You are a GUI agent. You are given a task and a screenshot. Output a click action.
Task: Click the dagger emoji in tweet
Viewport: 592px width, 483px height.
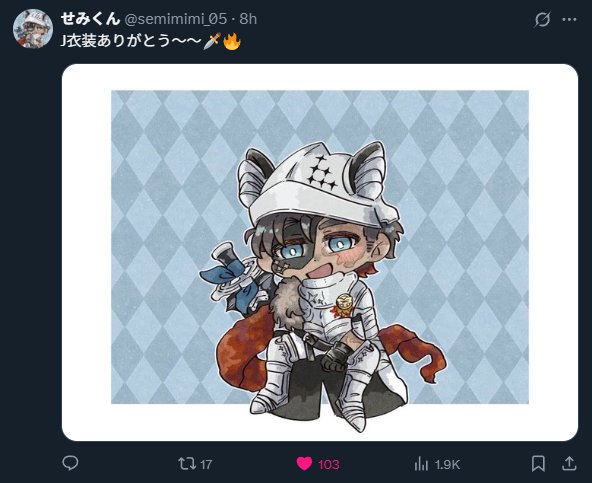pos(212,41)
